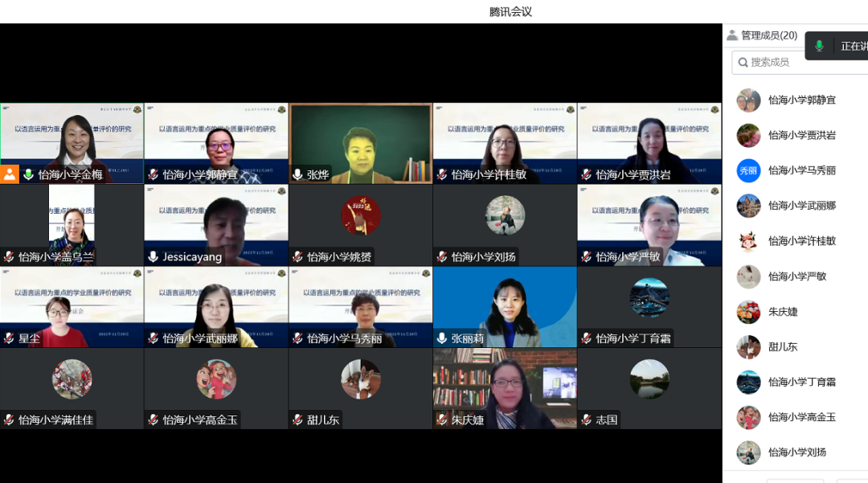
Task: Click the muted mic icon on 怡海小学郭静宜 tile
Action: 154,175
